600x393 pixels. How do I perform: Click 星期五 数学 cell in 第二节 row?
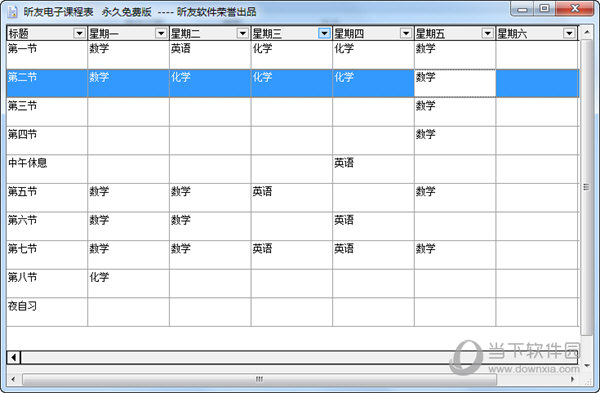(x=455, y=83)
